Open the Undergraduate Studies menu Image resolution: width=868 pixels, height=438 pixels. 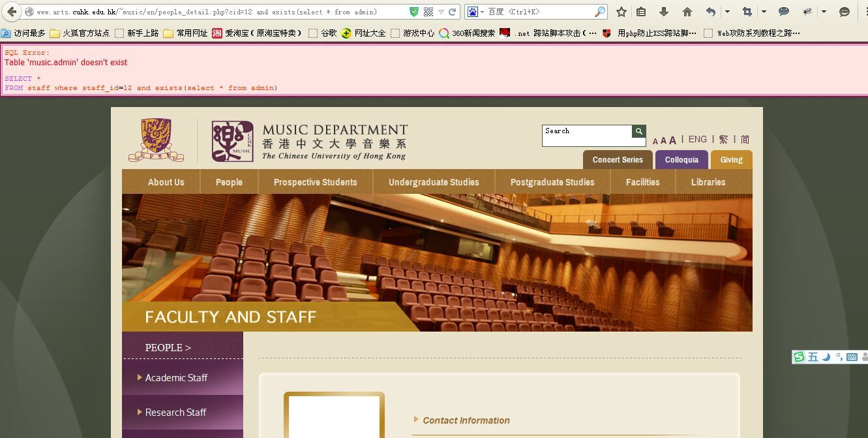[x=434, y=182]
